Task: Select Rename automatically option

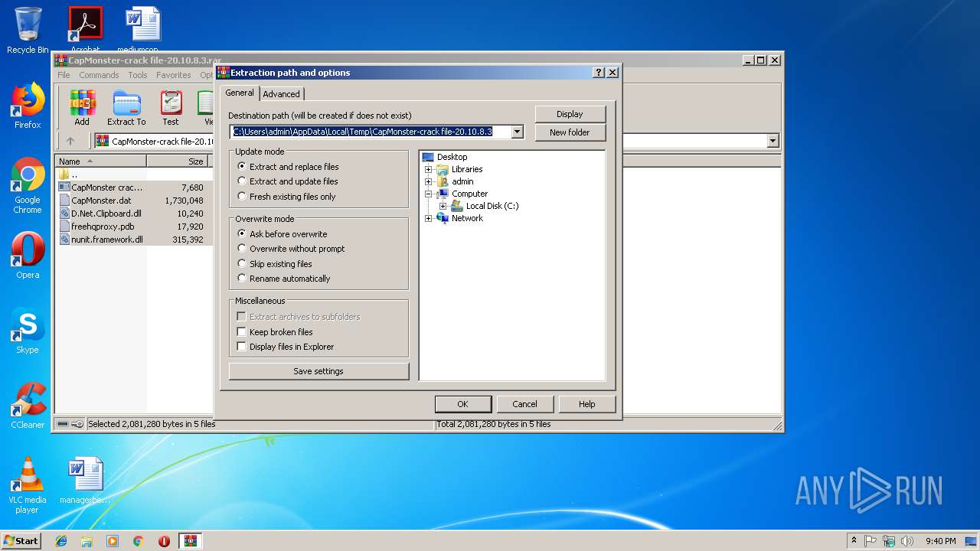Action: coord(283,279)
